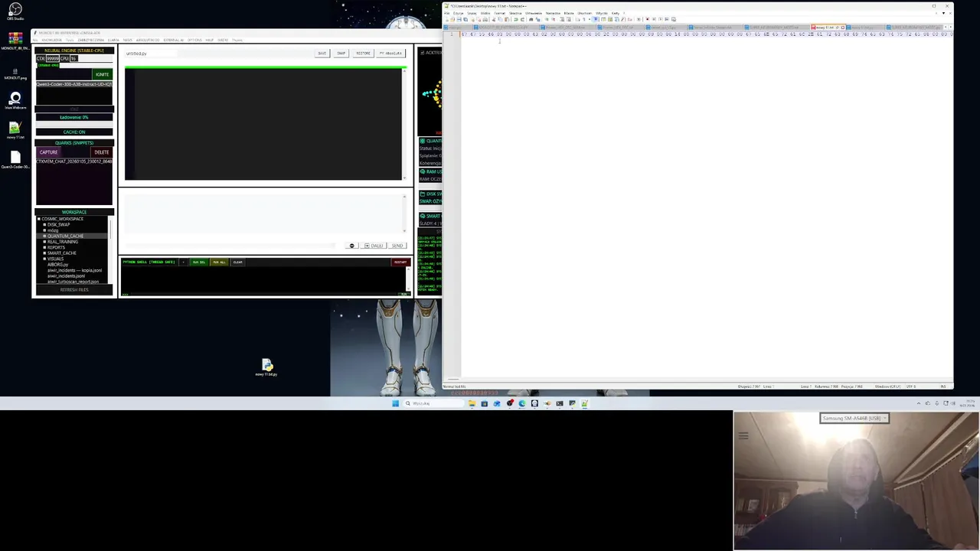Click the SAVE button above code editor
The image size is (980, 551).
click(x=322, y=54)
